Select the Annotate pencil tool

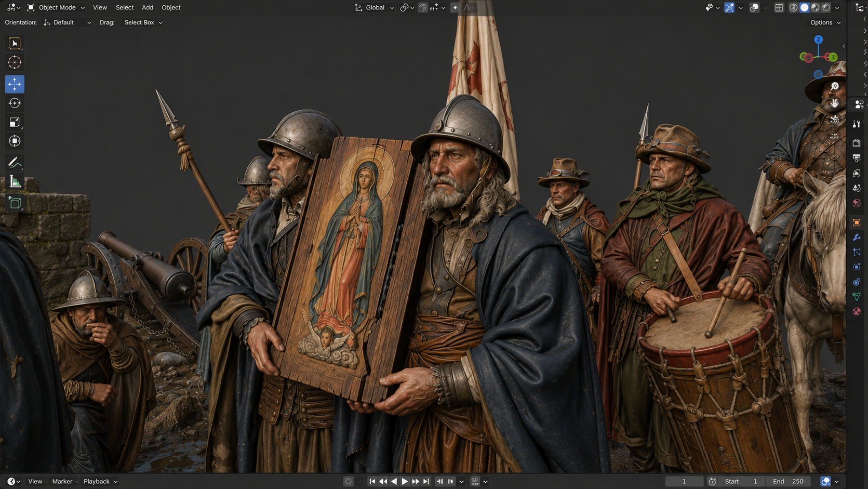tap(15, 163)
